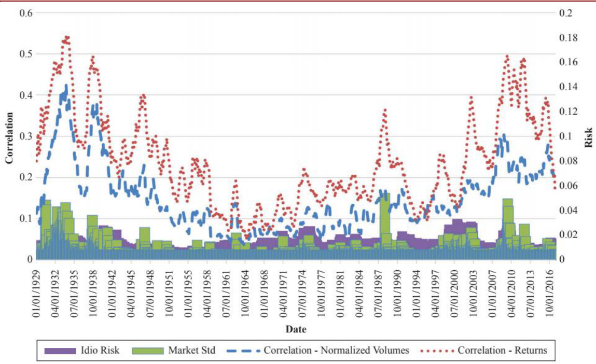Toggle the "Correlation - Returns" legend entry
This screenshot has height=364, width=596.
pyautogui.click(x=502, y=351)
